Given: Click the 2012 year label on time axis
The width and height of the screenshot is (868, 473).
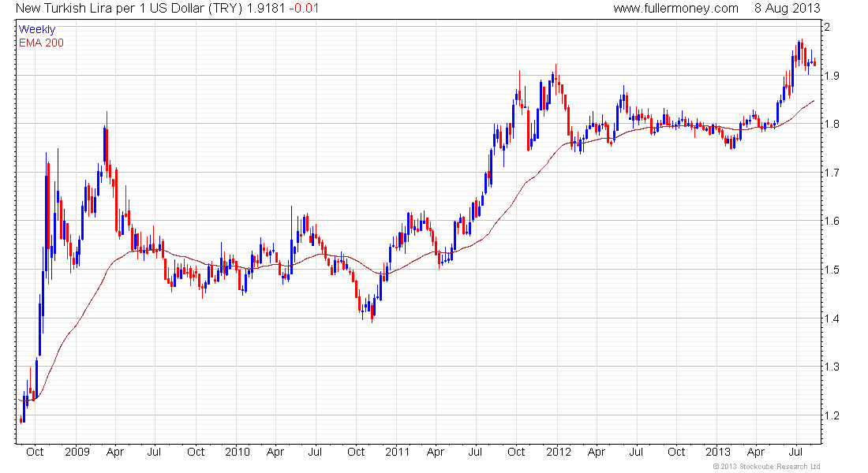Looking at the screenshot, I should click(558, 452).
